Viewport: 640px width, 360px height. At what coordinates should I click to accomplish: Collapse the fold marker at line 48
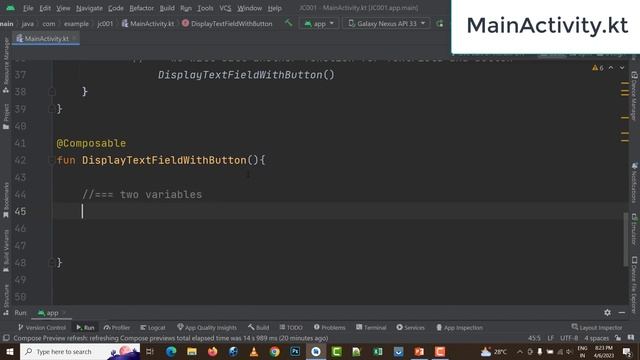pos(52,263)
